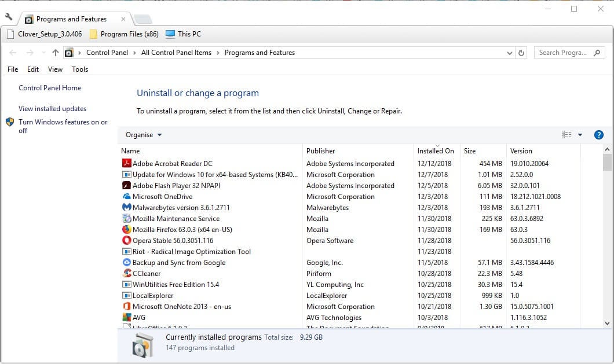This screenshot has height=364, width=614.
Task: Click the Update for Windows 10 icon
Action: tap(126, 174)
